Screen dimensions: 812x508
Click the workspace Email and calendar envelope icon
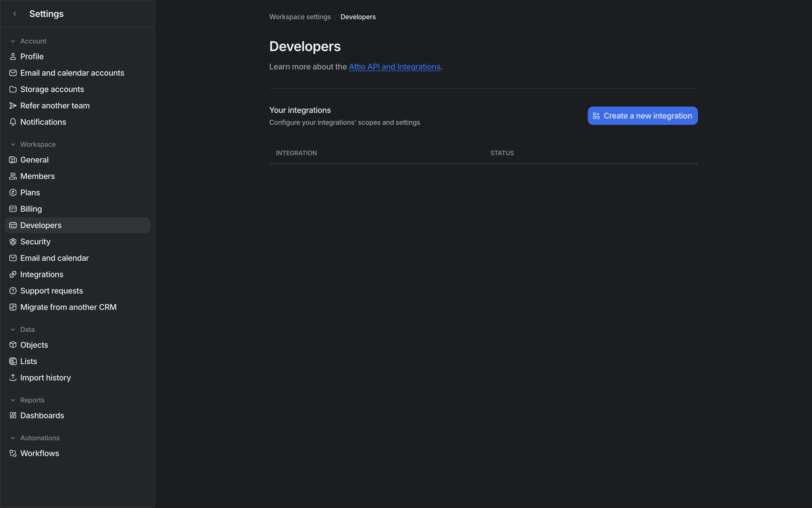coord(13,258)
